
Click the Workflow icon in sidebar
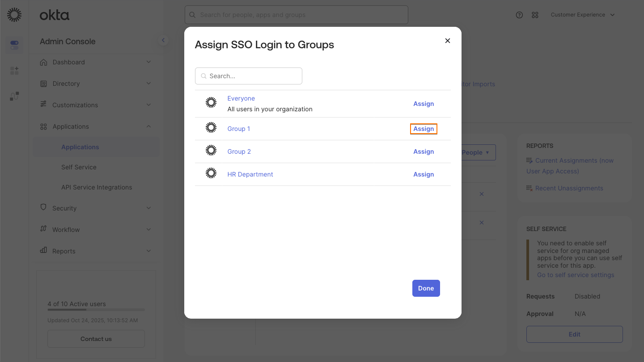click(43, 229)
